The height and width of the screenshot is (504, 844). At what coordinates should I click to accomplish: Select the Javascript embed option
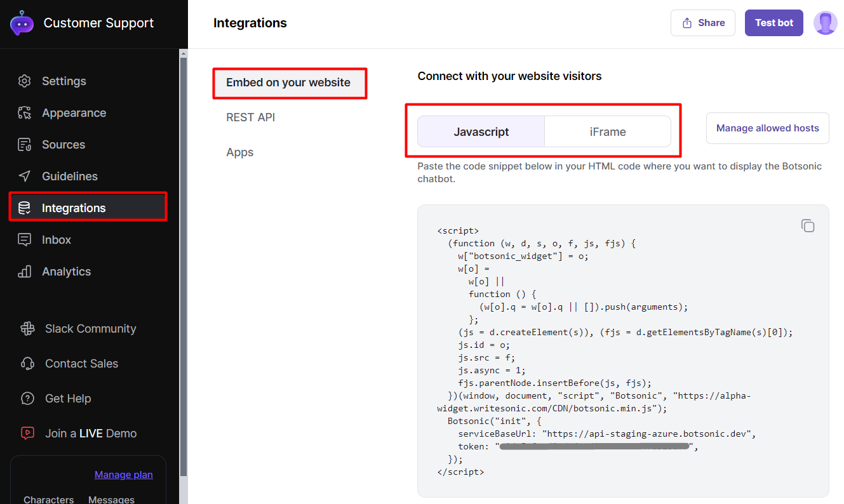point(481,132)
